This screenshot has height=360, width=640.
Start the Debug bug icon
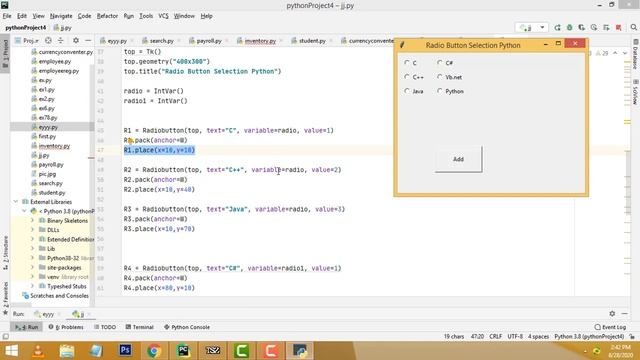[x=569, y=27]
